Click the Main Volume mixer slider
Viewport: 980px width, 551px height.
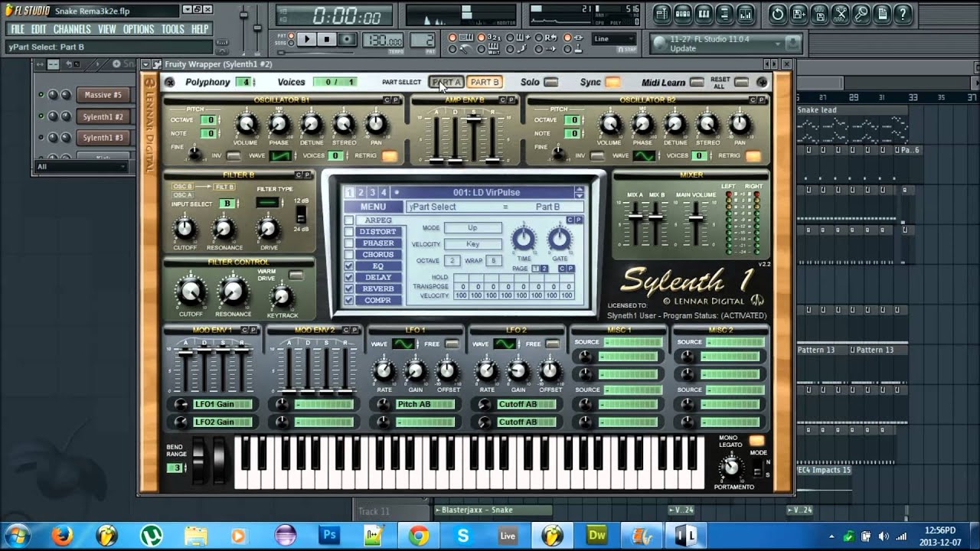pyautogui.click(x=695, y=217)
